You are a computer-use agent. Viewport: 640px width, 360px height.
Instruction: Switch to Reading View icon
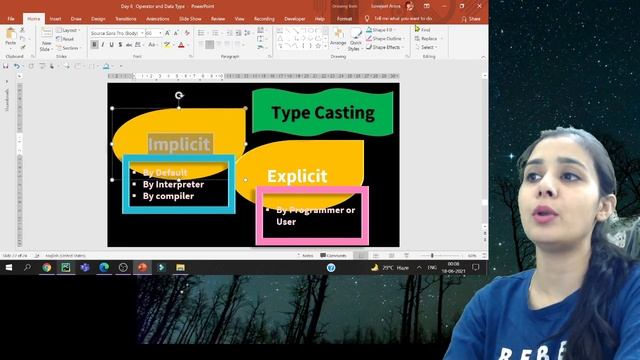point(391,256)
